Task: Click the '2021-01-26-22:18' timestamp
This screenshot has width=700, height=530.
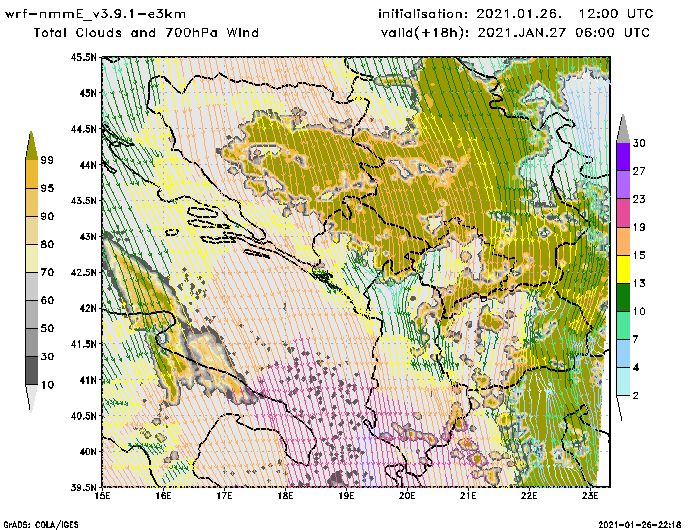Action: 640,525
